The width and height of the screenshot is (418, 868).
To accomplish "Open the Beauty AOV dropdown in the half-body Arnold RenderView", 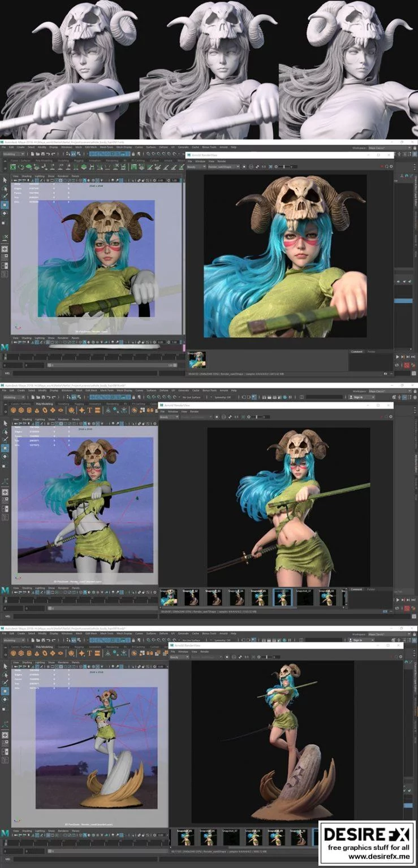I will 169,417.
